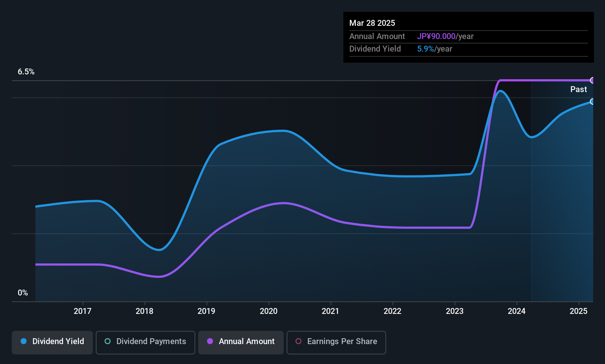Select the blue dividend yield endpoint marker
Viewport: 605px width, 364px height.
(x=592, y=101)
